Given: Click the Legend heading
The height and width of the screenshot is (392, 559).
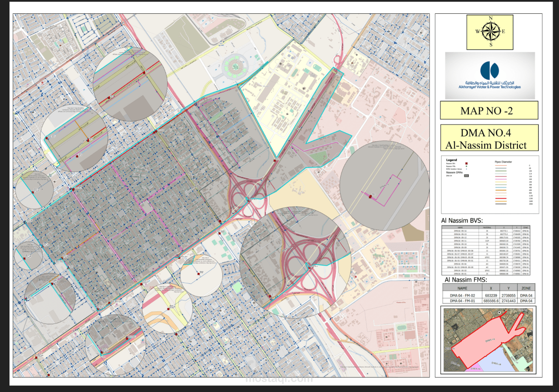Looking at the screenshot, I should point(451,160).
